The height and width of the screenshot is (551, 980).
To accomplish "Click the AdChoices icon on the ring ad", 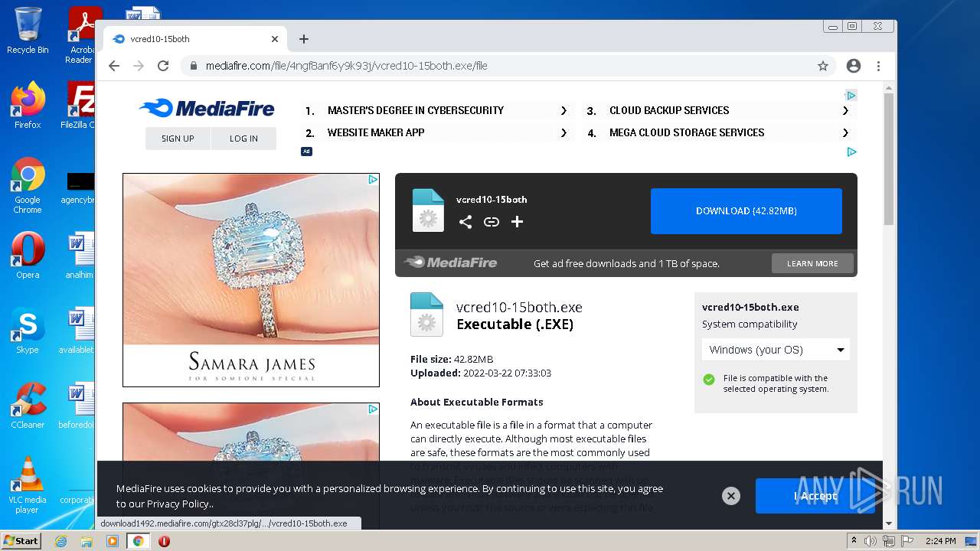I will click(373, 180).
